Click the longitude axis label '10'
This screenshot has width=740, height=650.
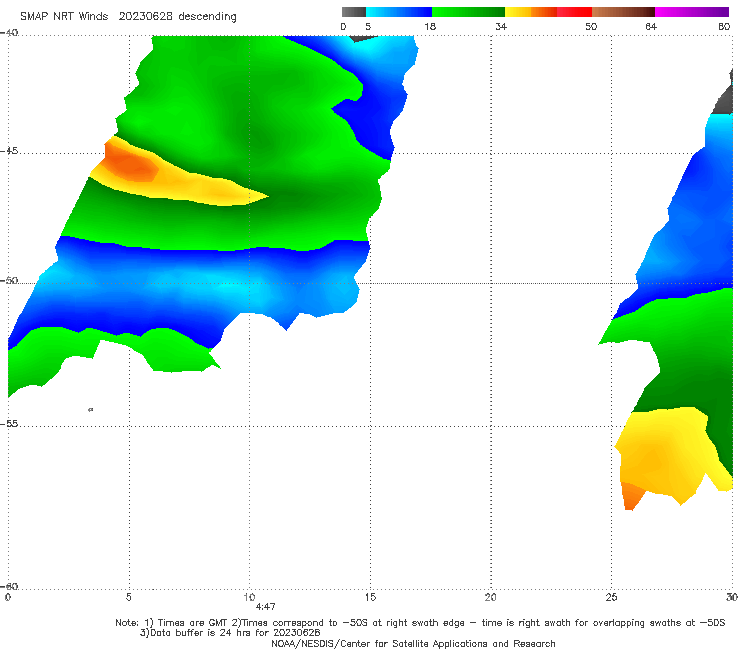249,597
